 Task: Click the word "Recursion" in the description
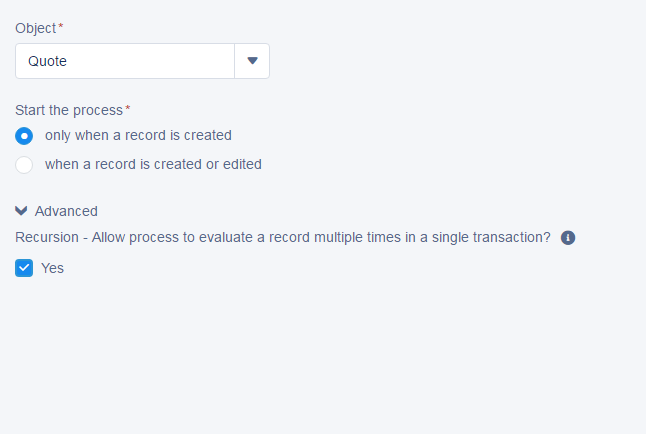(47, 237)
